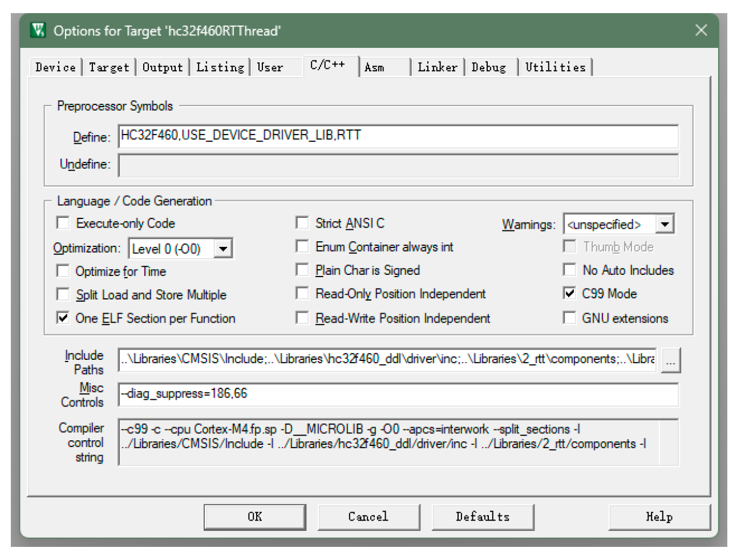
Task: Expand the Warnings dropdown list
Action: [x=665, y=224]
